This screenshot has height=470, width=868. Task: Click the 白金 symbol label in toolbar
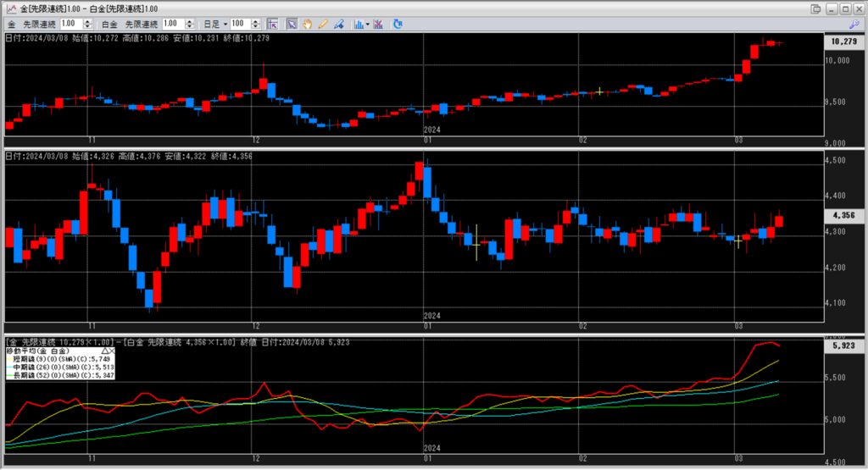108,24
